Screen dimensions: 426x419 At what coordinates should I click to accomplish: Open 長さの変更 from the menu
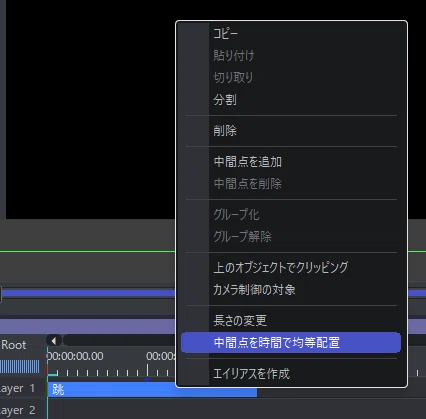(291, 321)
